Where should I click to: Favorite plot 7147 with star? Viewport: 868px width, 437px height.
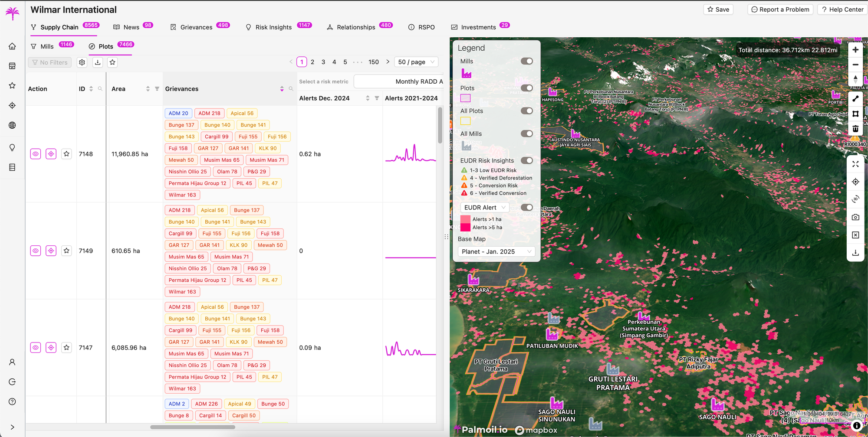point(66,348)
